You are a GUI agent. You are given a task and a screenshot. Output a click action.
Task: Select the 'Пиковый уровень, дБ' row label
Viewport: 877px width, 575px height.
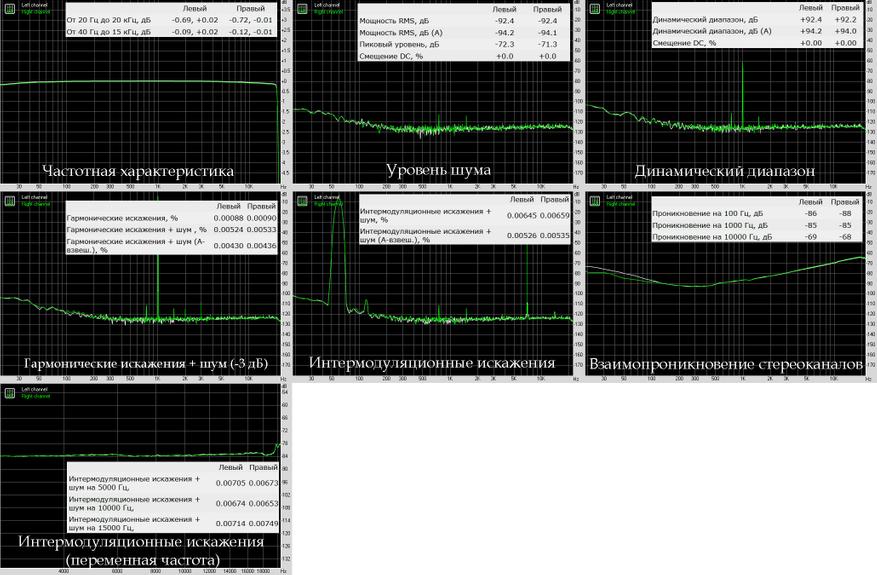coord(399,44)
